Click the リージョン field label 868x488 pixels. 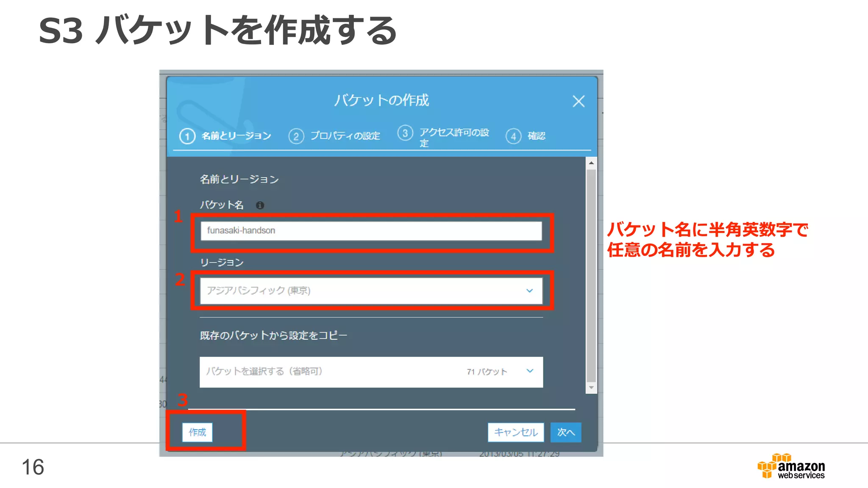222,263
